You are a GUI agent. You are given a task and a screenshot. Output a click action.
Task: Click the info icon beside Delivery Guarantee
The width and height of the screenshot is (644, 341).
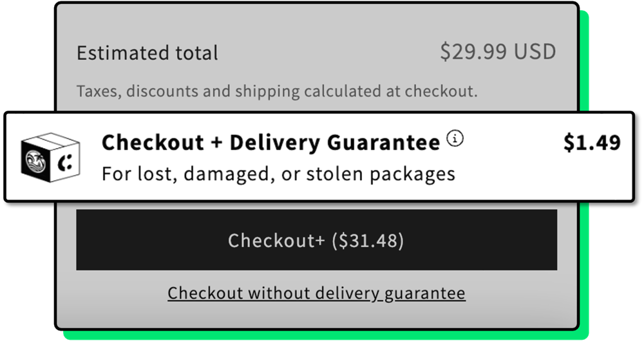[x=455, y=138]
